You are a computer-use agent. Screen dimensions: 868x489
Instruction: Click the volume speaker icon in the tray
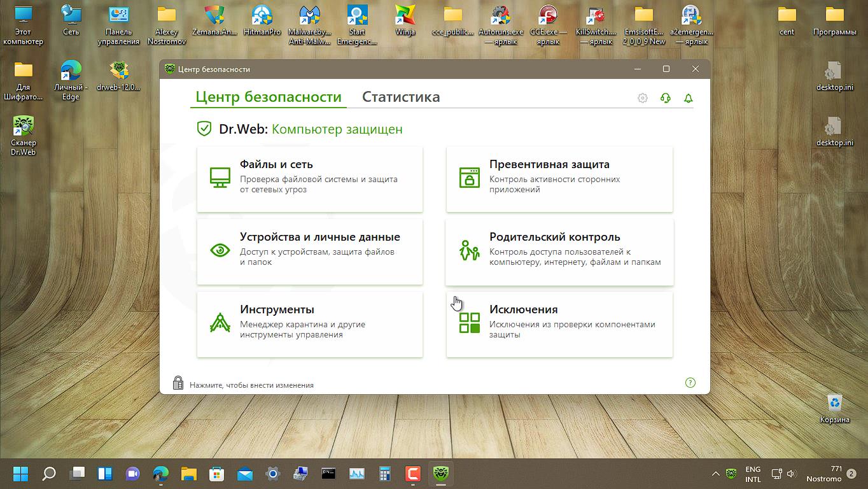click(x=792, y=474)
